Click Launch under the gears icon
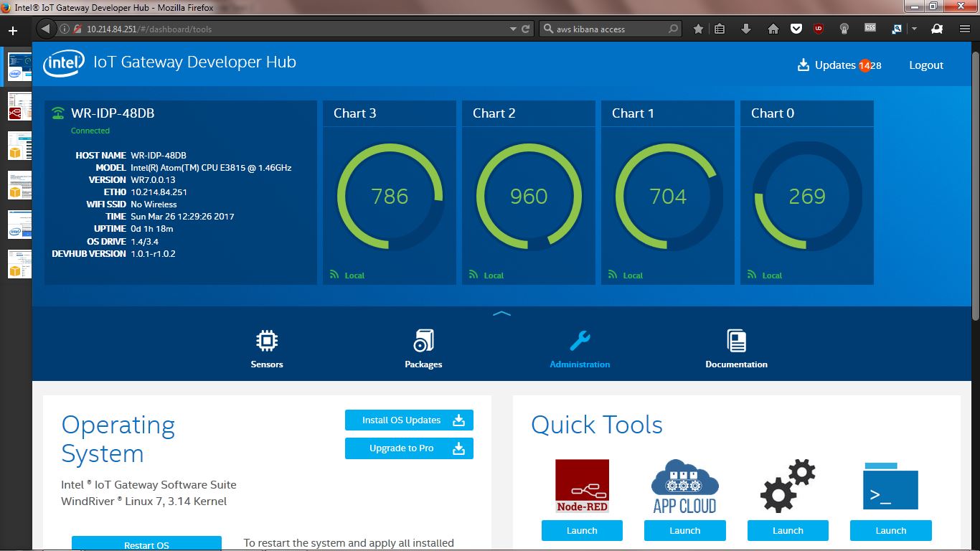This screenshot has height=551, width=980. point(788,531)
